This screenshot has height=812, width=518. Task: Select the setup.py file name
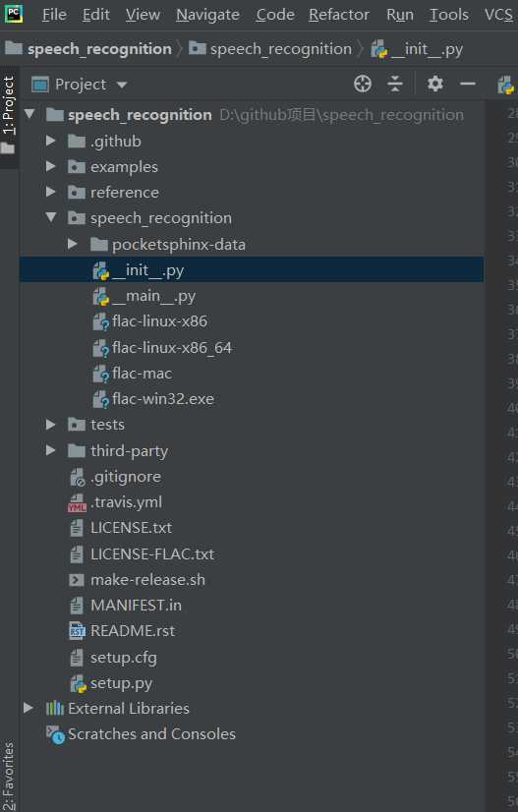coord(121,683)
